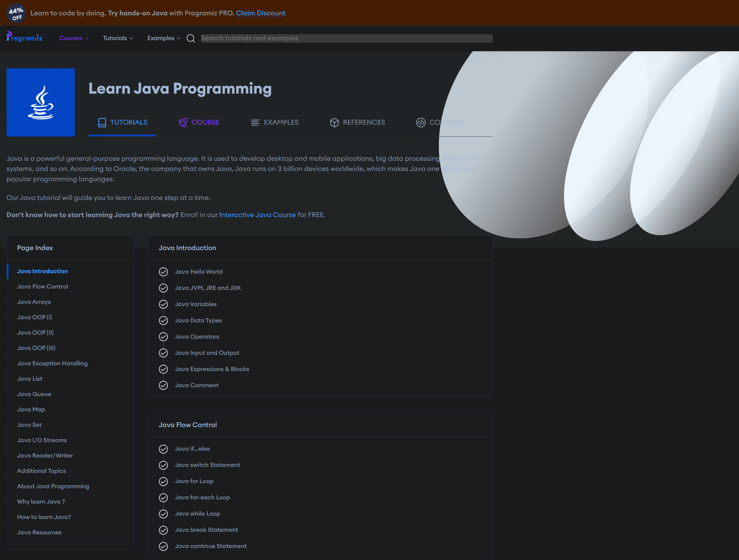
Task: Toggle the checkmark next to Java Hello World
Action: (163, 272)
